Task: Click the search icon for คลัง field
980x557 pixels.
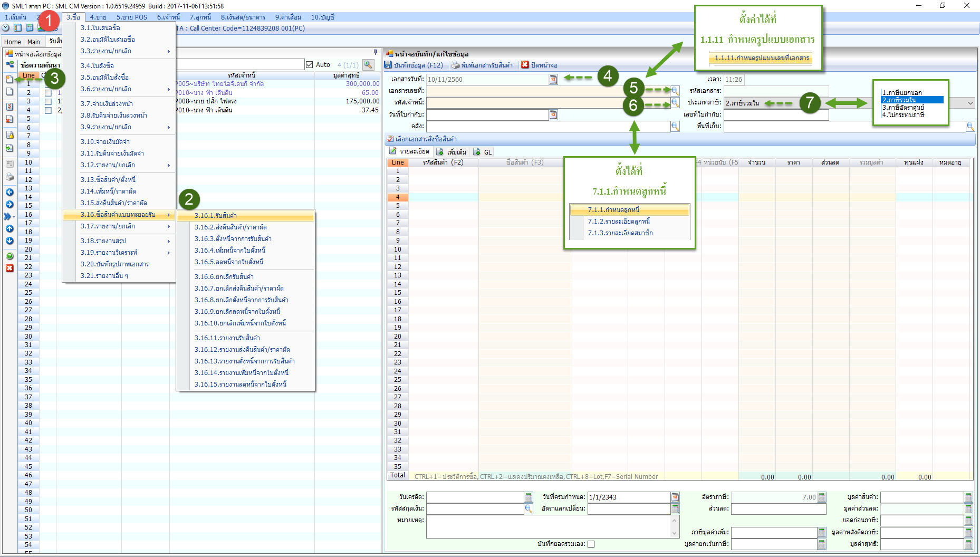Action: [675, 126]
